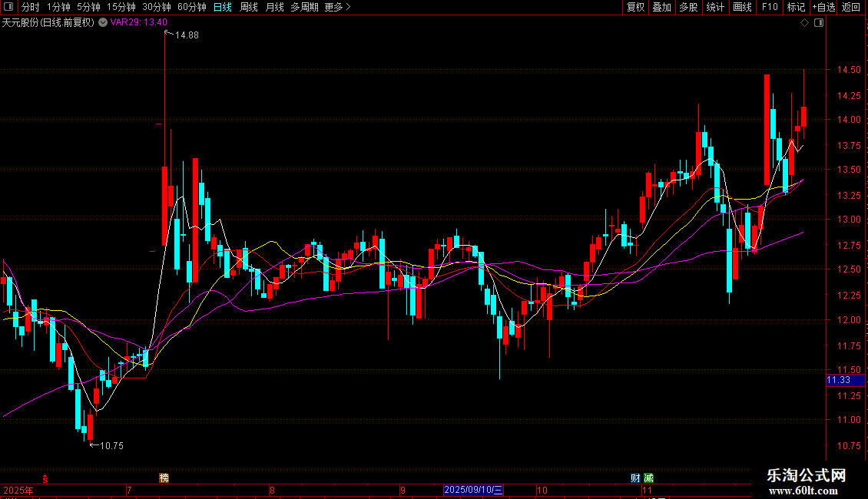Click the red S marker on timeline
868x499 pixels.
tap(45, 479)
